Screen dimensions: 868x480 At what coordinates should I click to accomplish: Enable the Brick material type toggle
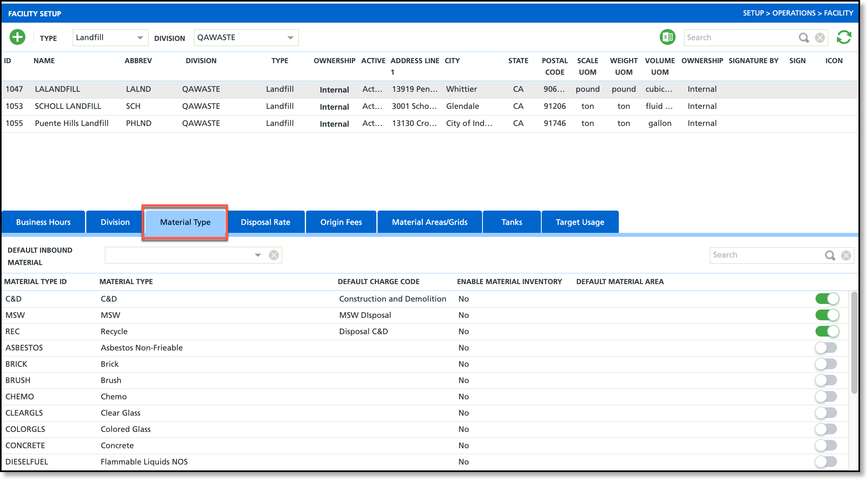[826, 364]
